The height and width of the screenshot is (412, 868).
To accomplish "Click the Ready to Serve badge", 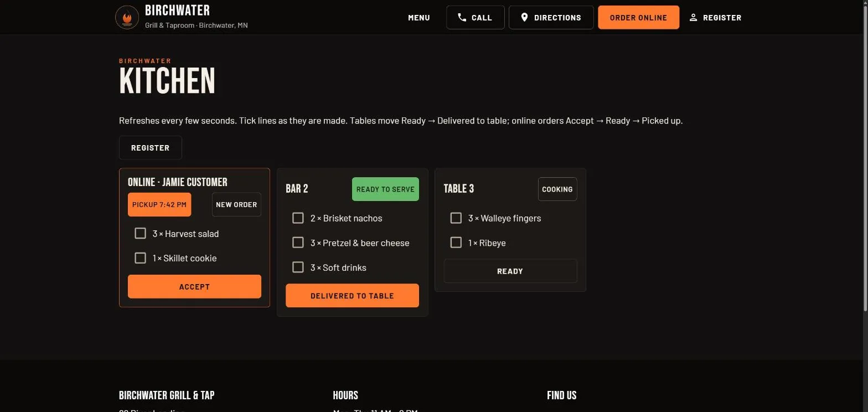I will click(x=385, y=189).
